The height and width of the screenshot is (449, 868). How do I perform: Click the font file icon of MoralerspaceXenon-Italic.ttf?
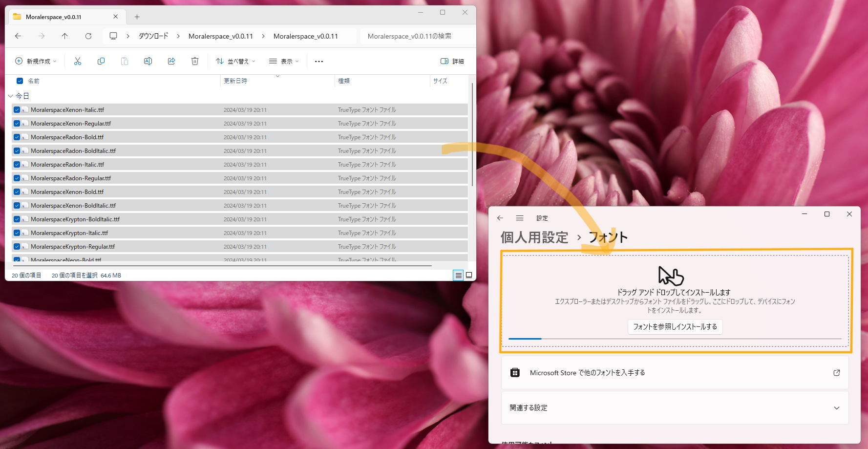(24, 110)
